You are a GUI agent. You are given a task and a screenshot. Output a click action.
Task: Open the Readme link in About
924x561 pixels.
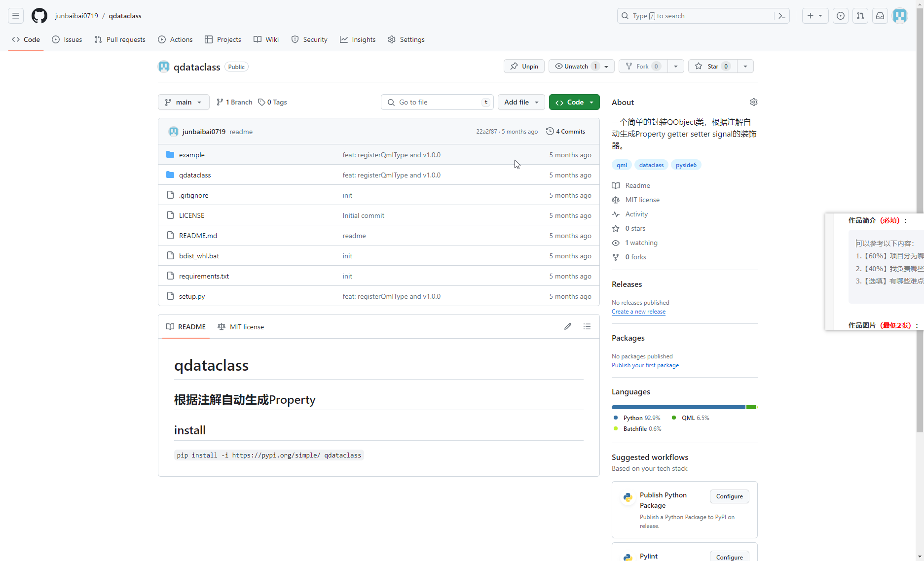pyautogui.click(x=631, y=185)
